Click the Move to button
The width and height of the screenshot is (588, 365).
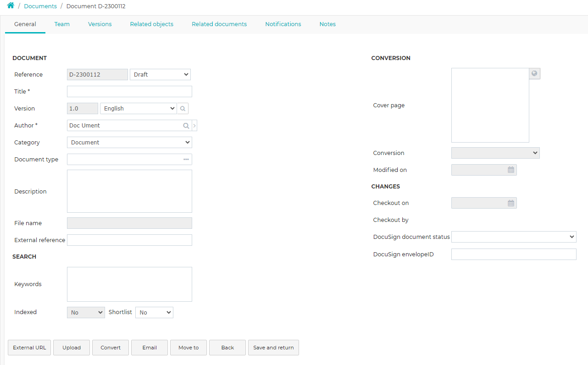tap(189, 348)
